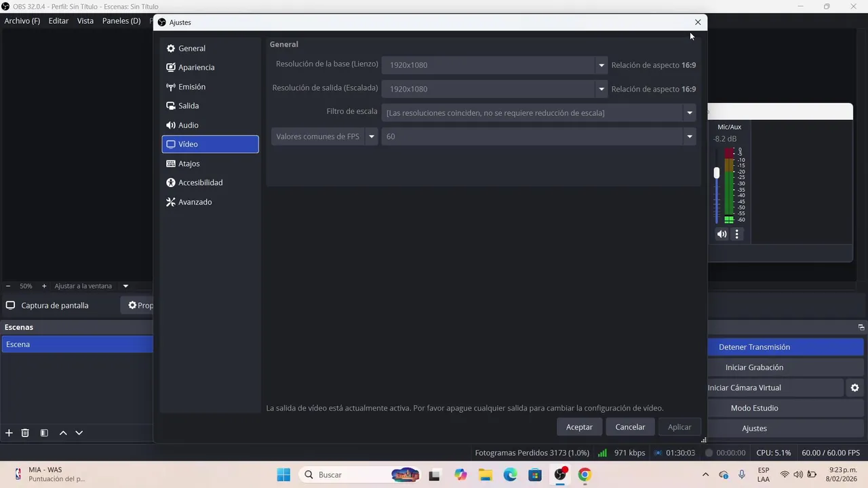This screenshot has height=488, width=868.
Task: Open the Editar menu
Action: point(58,21)
